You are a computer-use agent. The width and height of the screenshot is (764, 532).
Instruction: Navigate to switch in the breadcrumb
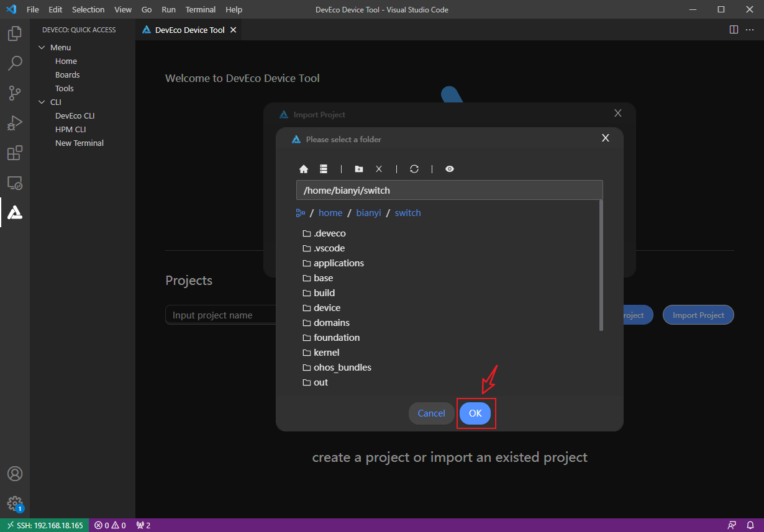click(x=407, y=213)
